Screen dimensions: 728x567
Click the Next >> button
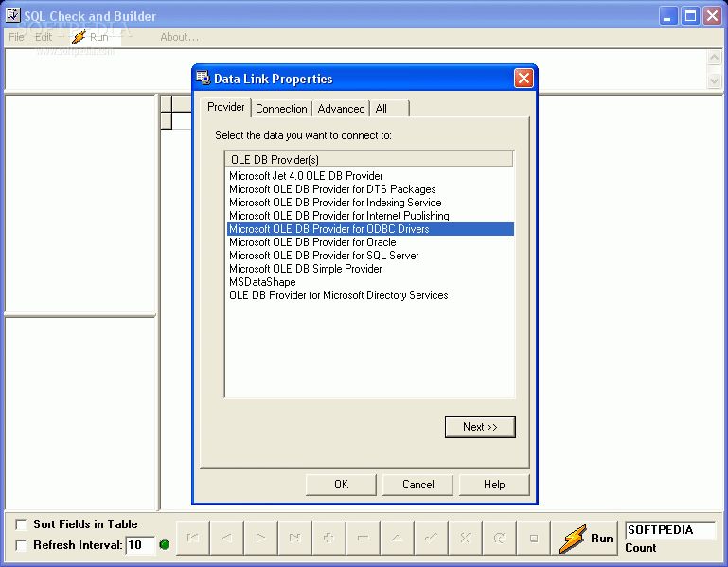[x=480, y=427]
